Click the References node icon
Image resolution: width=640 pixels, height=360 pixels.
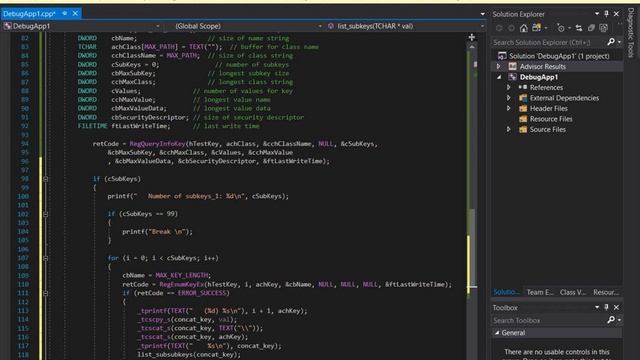click(523, 87)
